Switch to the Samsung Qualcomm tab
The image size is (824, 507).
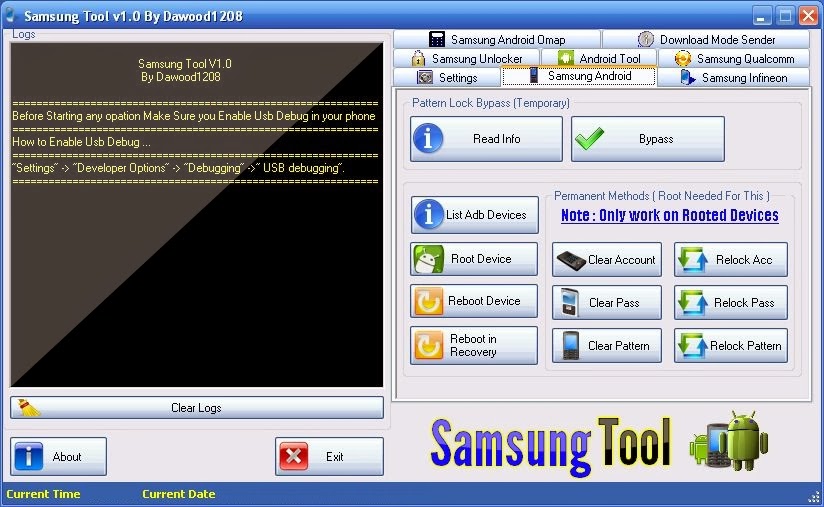734,58
